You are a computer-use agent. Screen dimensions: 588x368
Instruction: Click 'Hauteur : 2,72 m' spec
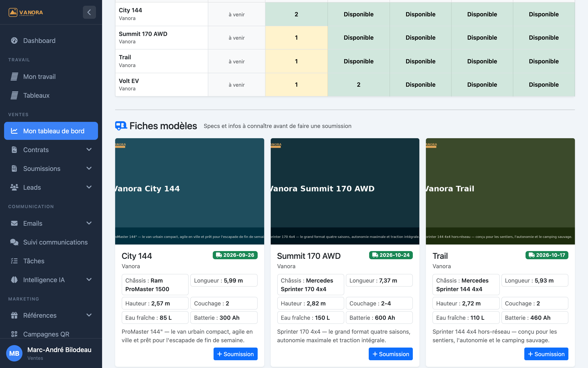point(466,303)
